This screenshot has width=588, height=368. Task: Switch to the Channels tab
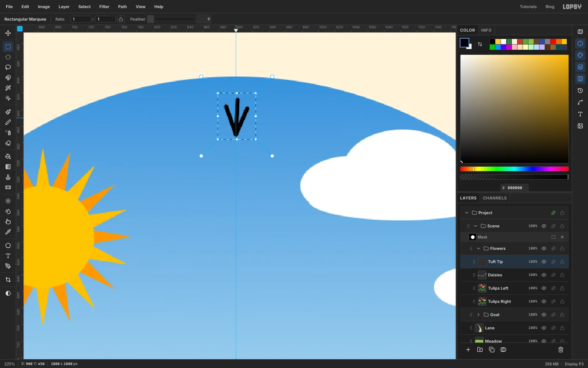click(495, 198)
